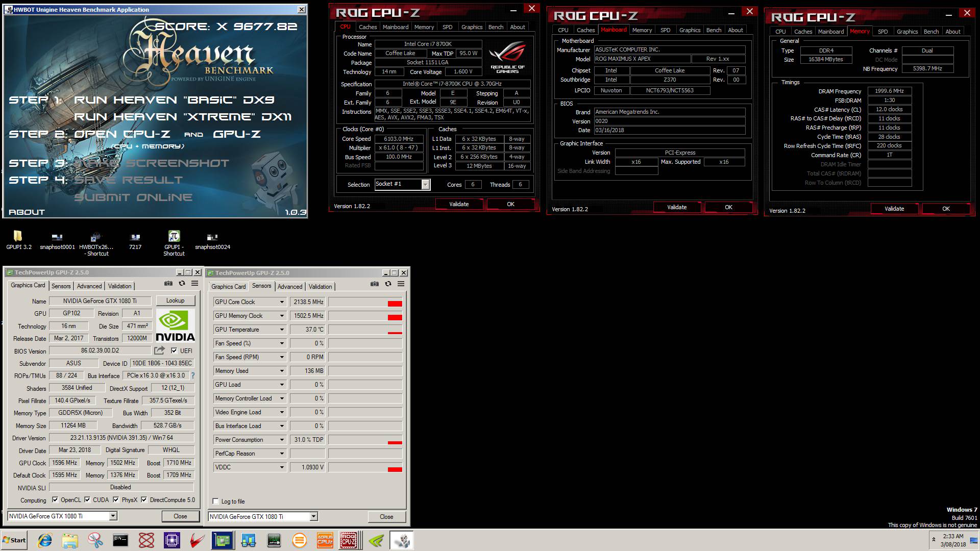This screenshot has height=551, width=980.
Task: Click the HWBOT Heaven robot taskbar icon
Action: (x=402, y=540)
